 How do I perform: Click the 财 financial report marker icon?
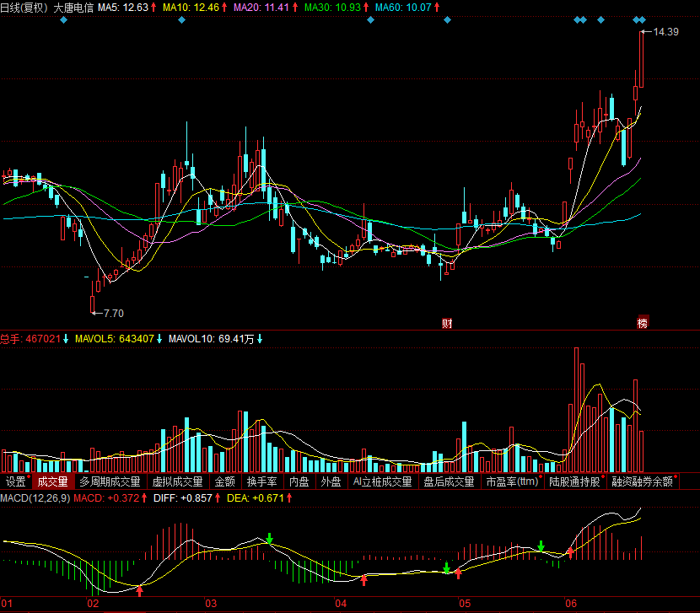(447, 323)
